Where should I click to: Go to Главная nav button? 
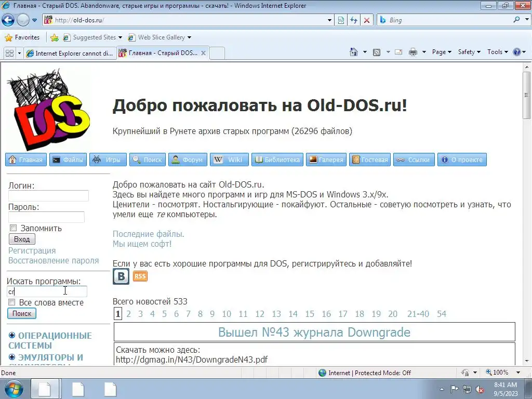point(26,160)
